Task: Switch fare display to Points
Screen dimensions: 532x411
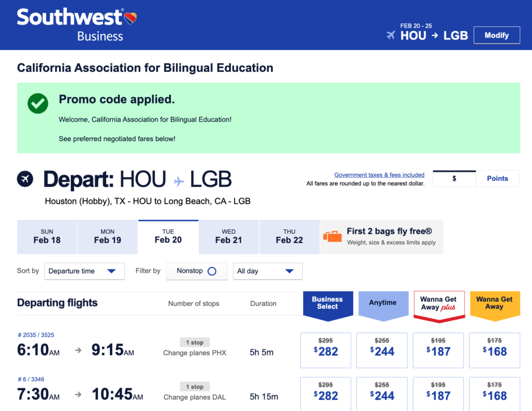Action: (x=497, y=178)
